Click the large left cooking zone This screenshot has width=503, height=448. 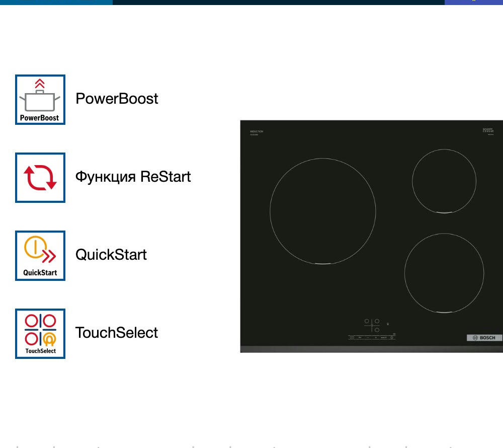point(322,211)
